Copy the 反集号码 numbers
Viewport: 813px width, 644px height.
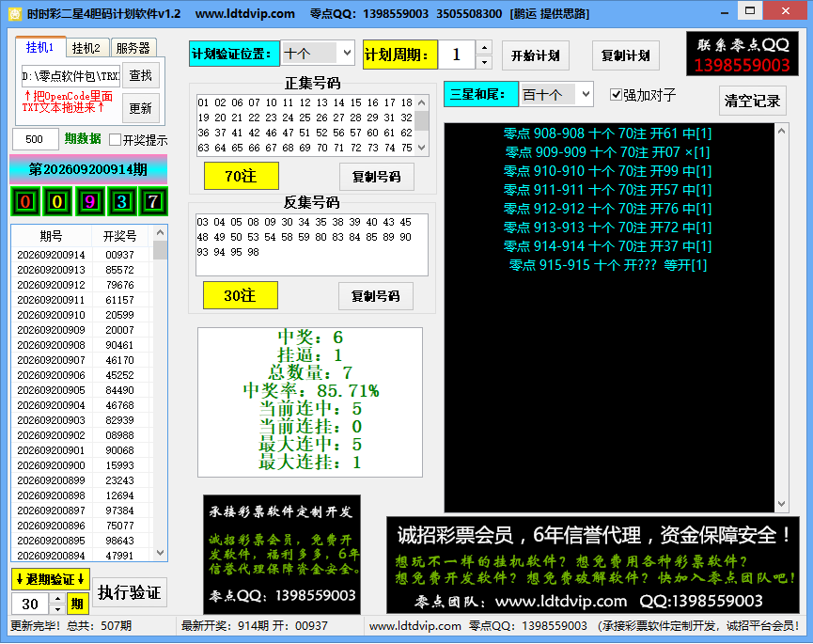pyautogui.click(x=375, y=296)
